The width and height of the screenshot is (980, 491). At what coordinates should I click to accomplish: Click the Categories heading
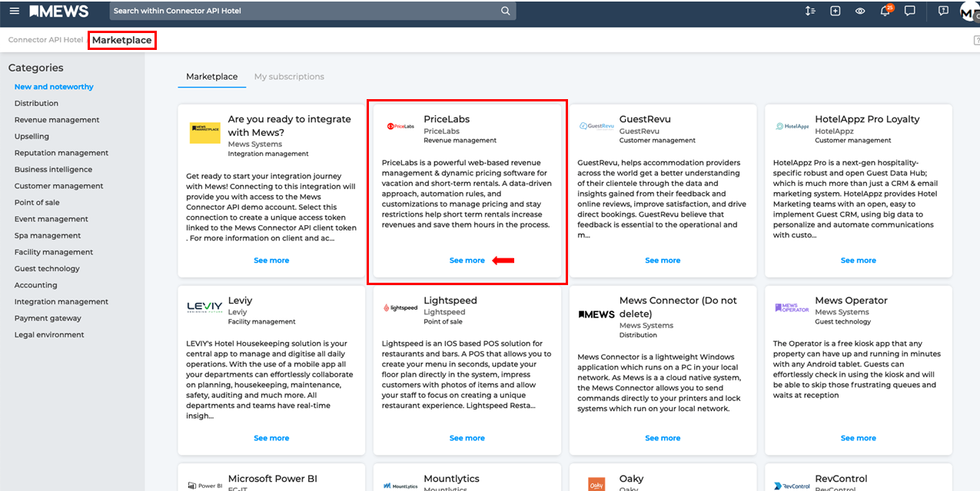coord(35,68)
